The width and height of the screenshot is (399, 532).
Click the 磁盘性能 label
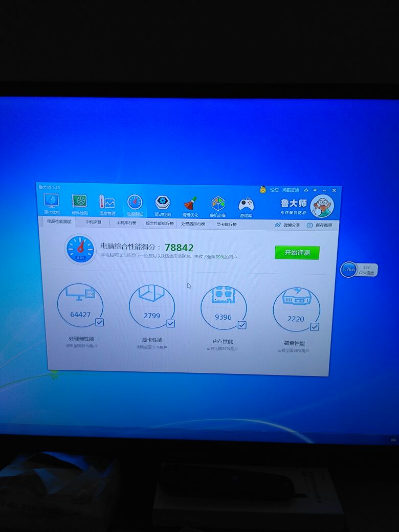[x=294, y=343]
